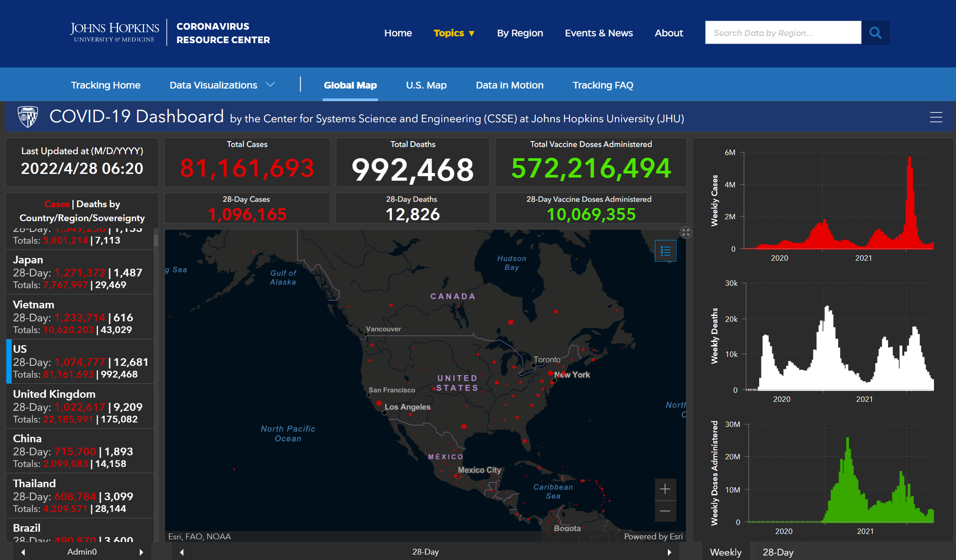The width and height of the screenshot is (956, 560).
Task: Click the Powered by Esri link
Action: (x=653, y=537)
